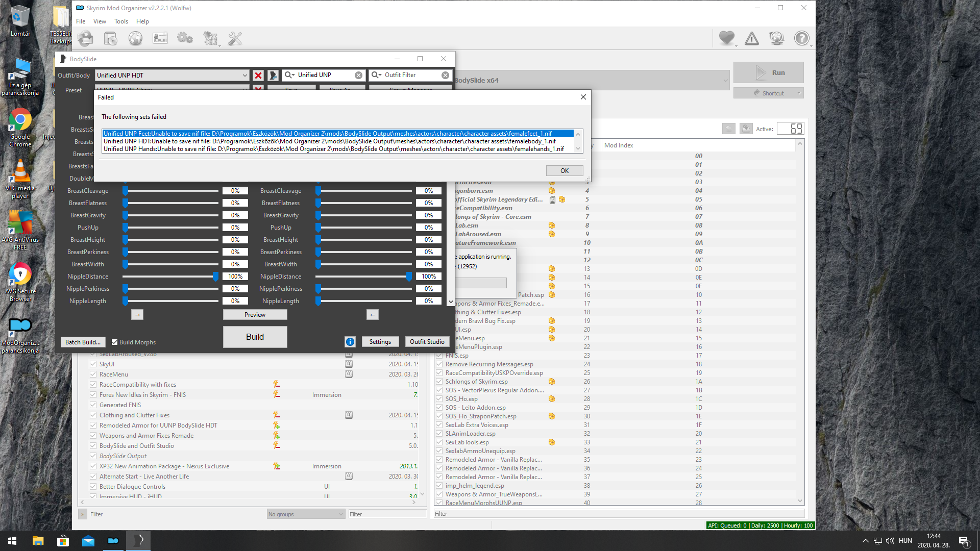Viewport: 980px width, 551px height.
Task: Open the Profiles ID card icon
Action: coord(160,38)
